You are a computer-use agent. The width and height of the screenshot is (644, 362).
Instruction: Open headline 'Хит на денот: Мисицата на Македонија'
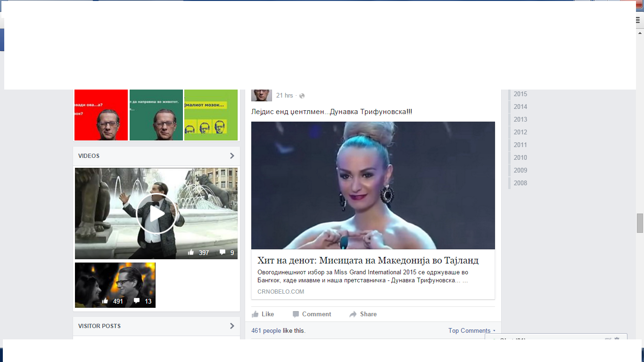tap(368, 261)
